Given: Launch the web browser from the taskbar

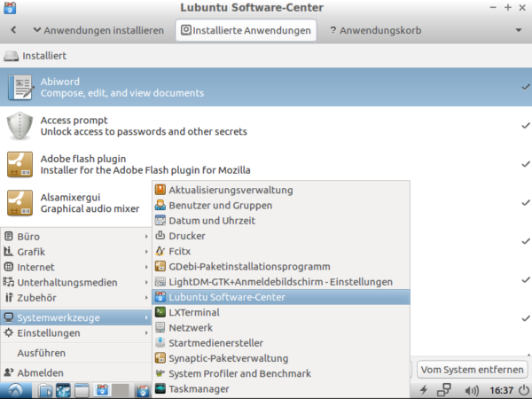Looking at the screenshot, I should tap(63, 391).
